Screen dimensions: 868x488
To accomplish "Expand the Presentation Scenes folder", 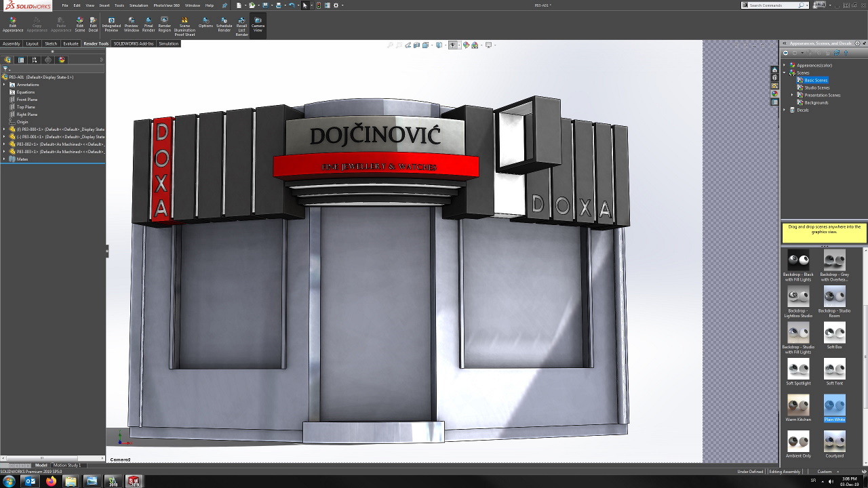I will (x=792, y=95).
